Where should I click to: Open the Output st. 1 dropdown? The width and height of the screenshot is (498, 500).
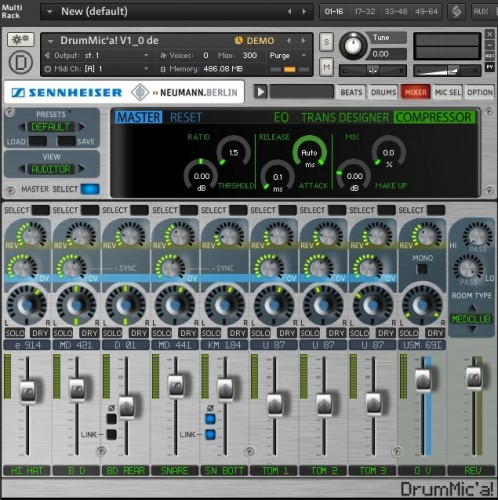(146, 55)
